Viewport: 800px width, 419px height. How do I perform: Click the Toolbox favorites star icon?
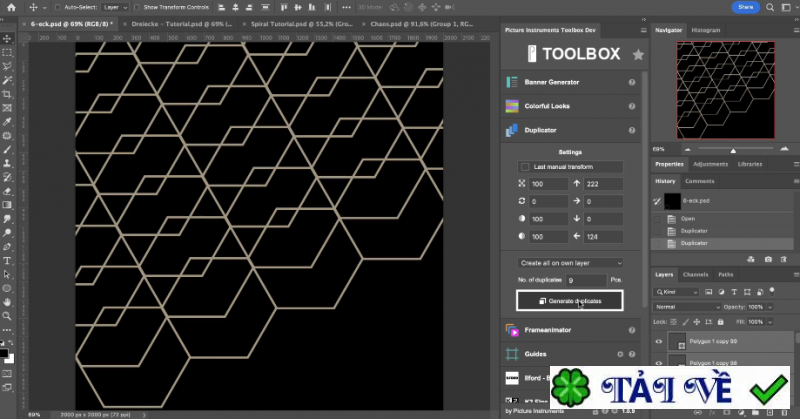click(x=638, y=55)
